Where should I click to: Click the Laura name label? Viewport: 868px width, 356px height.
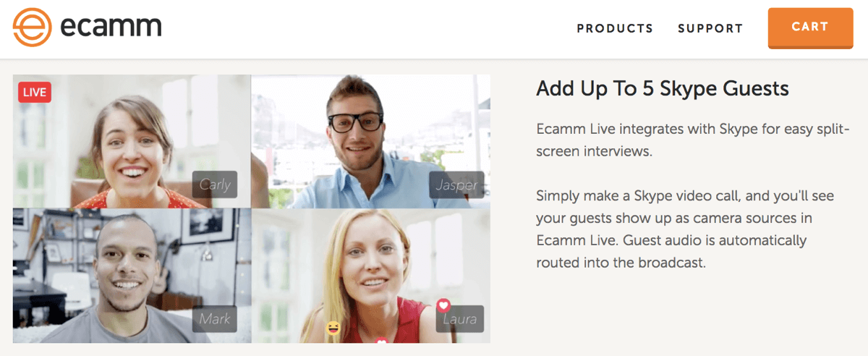[x=460, y=319]
